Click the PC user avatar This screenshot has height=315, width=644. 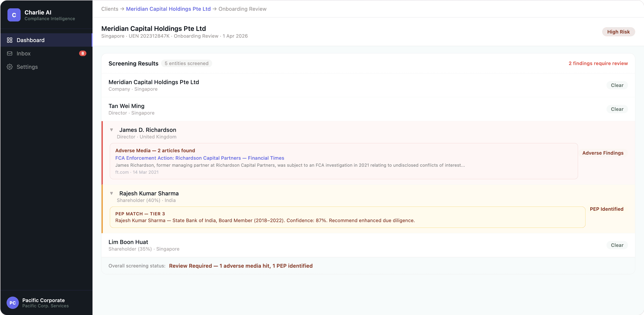click(x=12, y=303)
